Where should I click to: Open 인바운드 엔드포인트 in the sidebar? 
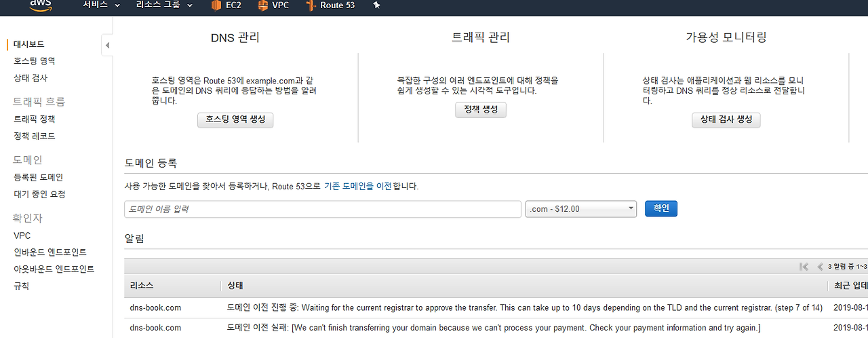pos(50,252)
